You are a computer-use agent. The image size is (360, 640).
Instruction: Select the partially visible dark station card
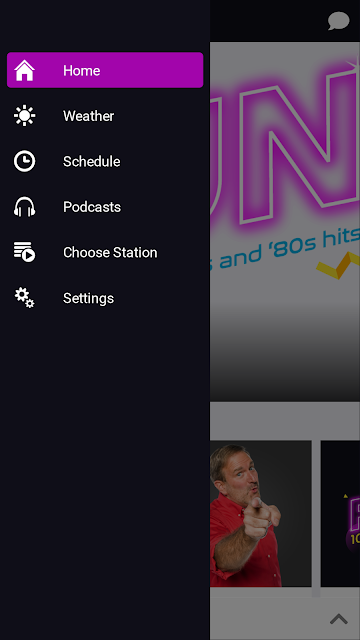[x=340, y=513]
